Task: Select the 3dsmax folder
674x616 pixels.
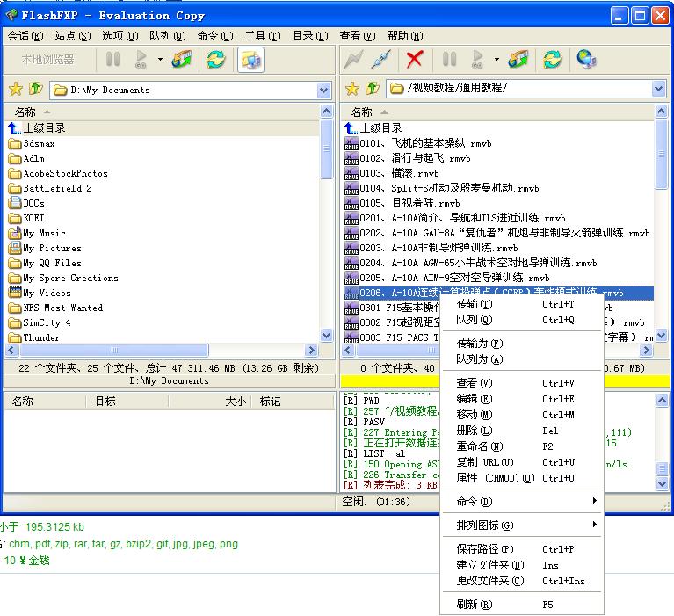Action: [x=32, y=143]
